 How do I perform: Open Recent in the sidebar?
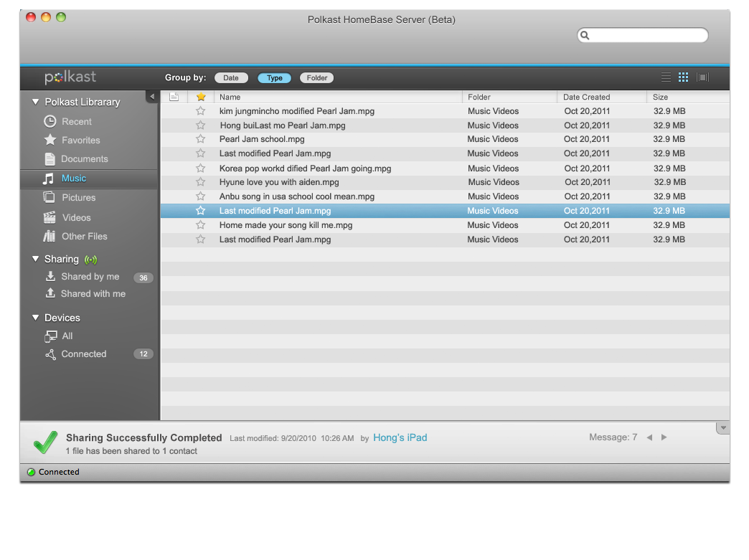[x=76, y=121]
